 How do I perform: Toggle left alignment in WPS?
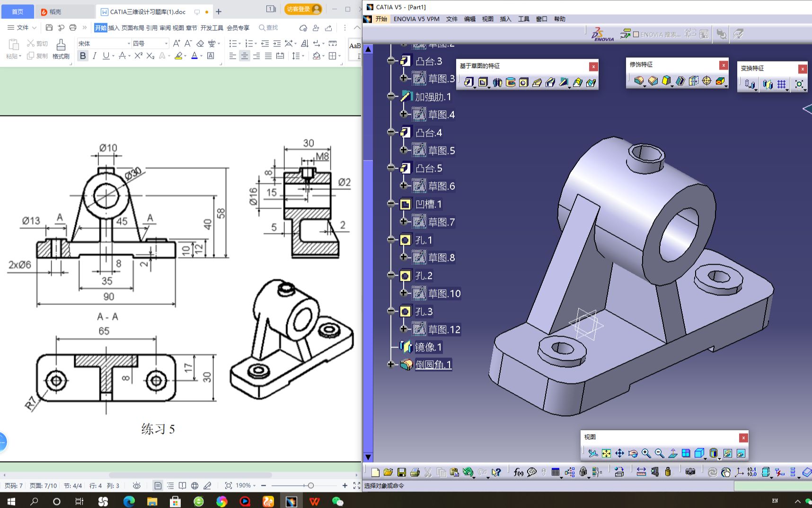click(232, 56)
